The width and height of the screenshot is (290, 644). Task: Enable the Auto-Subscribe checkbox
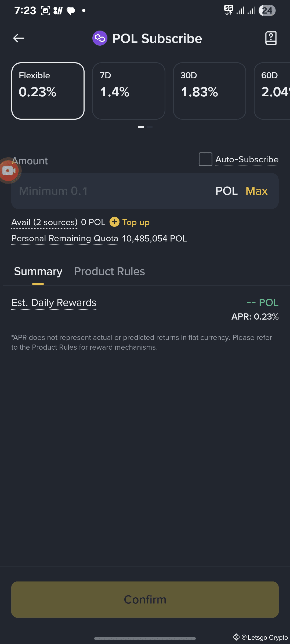(x=205, y=159)
